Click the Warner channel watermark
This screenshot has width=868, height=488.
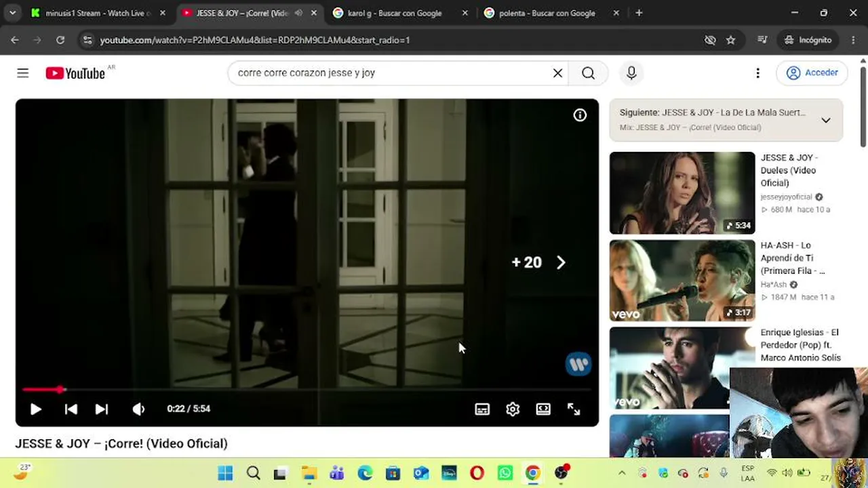pyautogui.click(x=578, y=365)
